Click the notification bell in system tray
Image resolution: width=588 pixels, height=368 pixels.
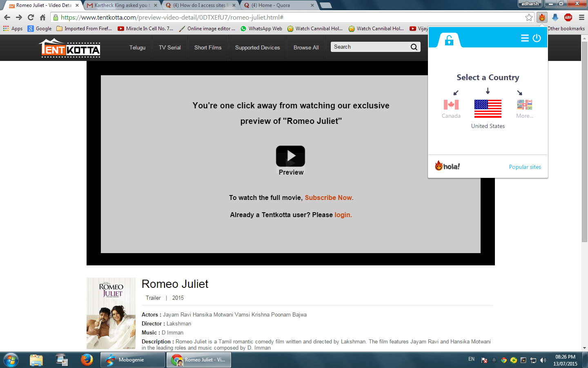tap(494, 360)
